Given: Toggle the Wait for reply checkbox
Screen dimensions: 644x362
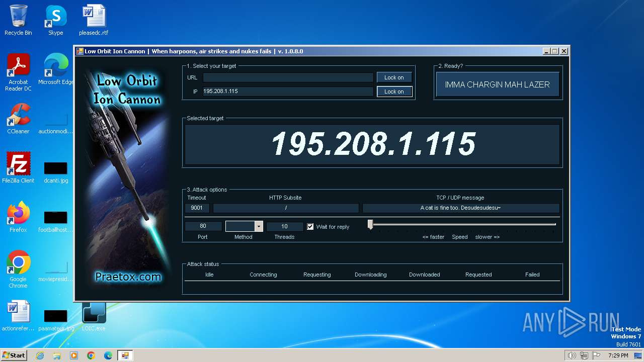Looking at the screenshot, I should click(x=310, y=227).
